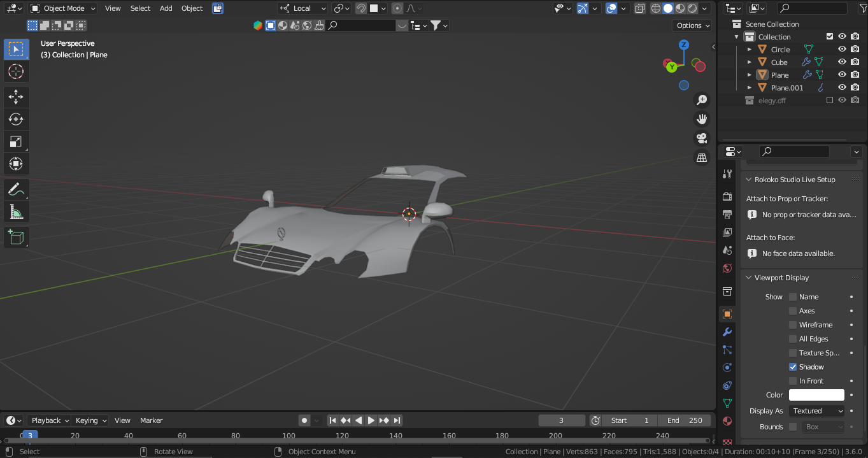Select the Select Box tool
The height and width of the screenshot is (458, 868).
tap(16, 49)
